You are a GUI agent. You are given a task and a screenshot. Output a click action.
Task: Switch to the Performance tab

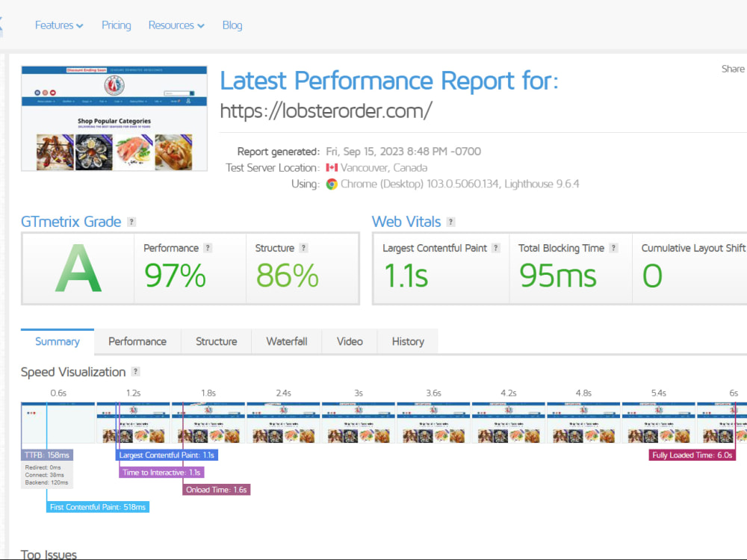coord(137,341)
